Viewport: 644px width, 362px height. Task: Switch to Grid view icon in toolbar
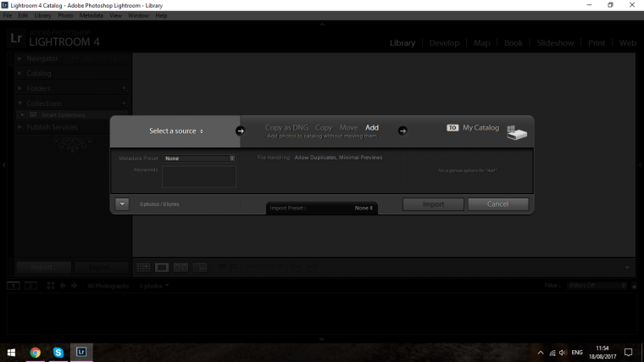(143, 268)
